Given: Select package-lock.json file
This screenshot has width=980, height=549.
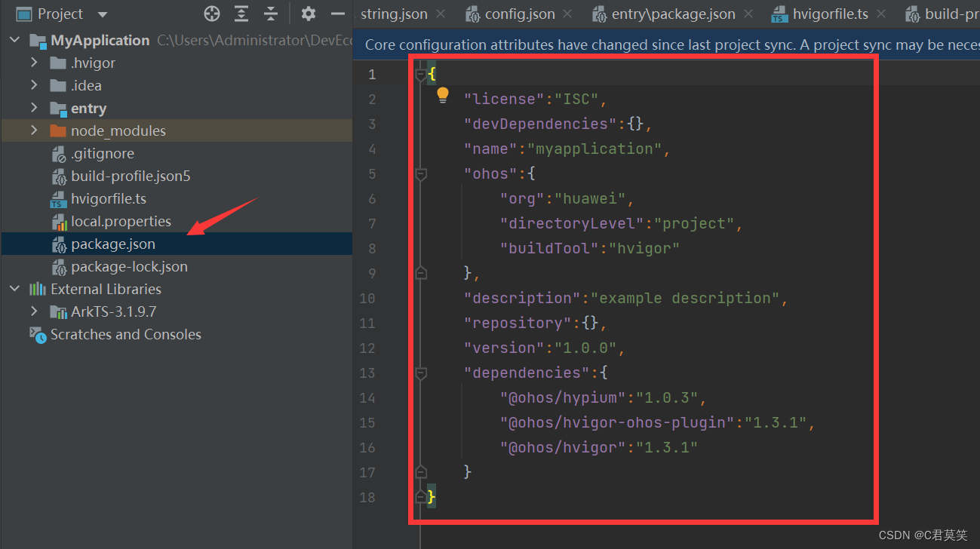Looking at the screenshot, I should pyautogui.click(x=129, y=266).
